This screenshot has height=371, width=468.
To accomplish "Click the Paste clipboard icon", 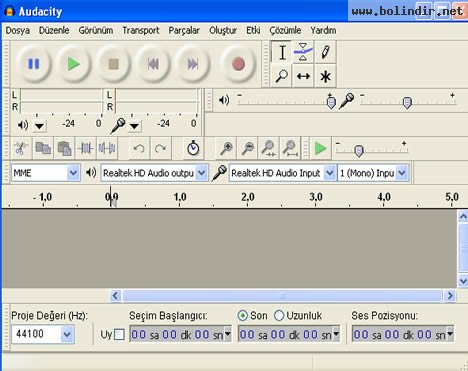I will click(x=64, y=148).
